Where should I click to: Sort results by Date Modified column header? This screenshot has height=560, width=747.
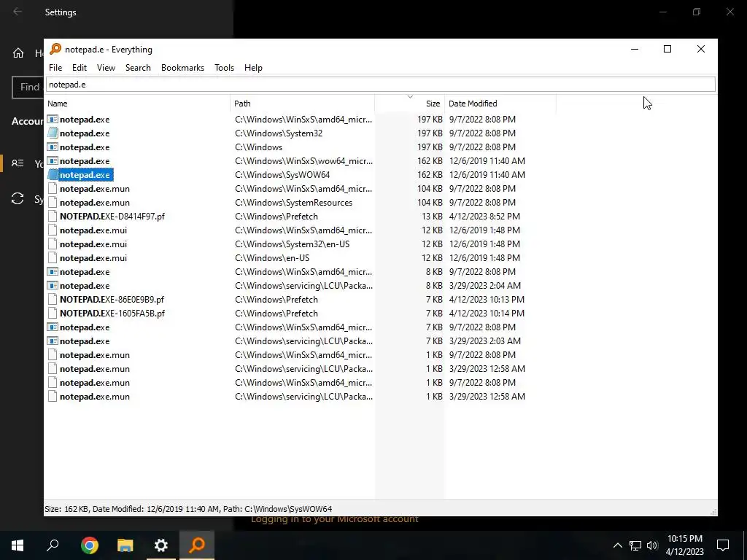pos(500,104)
